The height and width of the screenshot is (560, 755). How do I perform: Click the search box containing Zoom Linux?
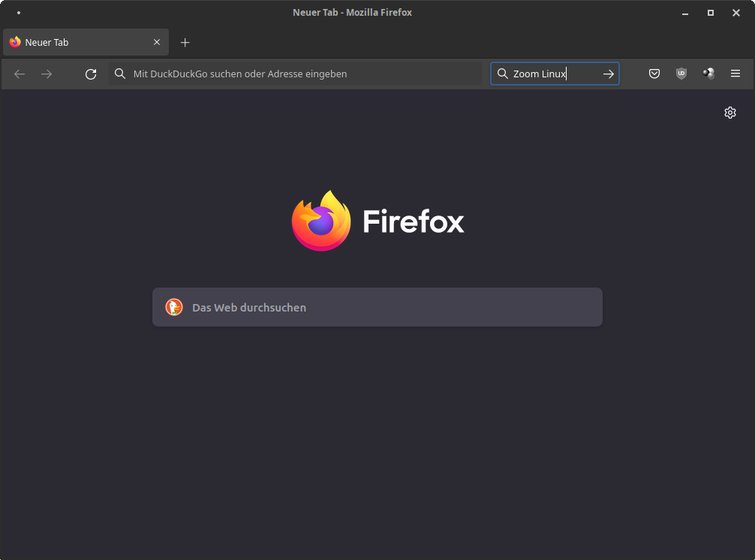pos(555,74)
